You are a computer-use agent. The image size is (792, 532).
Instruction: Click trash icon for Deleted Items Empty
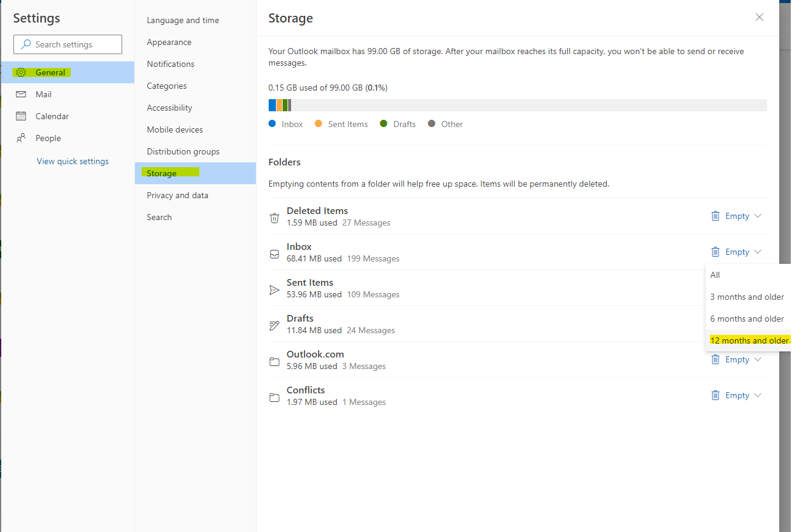[x=715, y=216]
